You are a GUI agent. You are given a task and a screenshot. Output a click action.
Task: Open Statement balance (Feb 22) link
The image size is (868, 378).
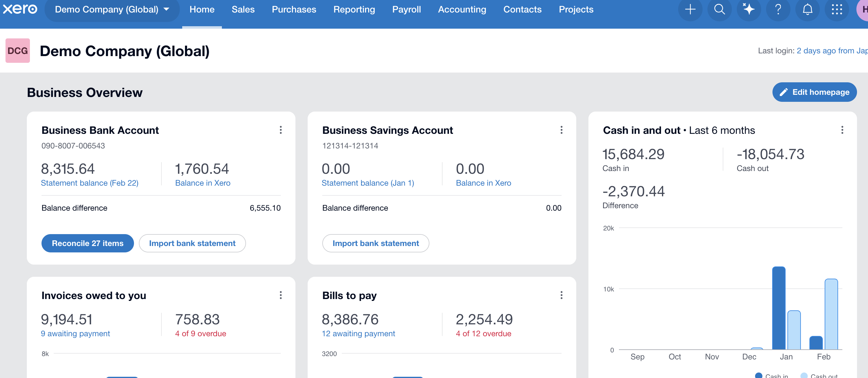[x=90, y=183]
